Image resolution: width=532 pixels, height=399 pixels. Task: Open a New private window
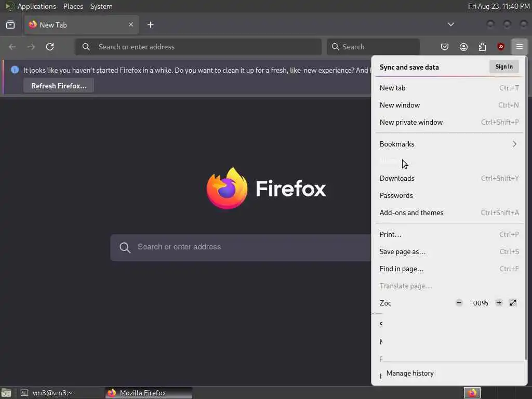point(449,122)
